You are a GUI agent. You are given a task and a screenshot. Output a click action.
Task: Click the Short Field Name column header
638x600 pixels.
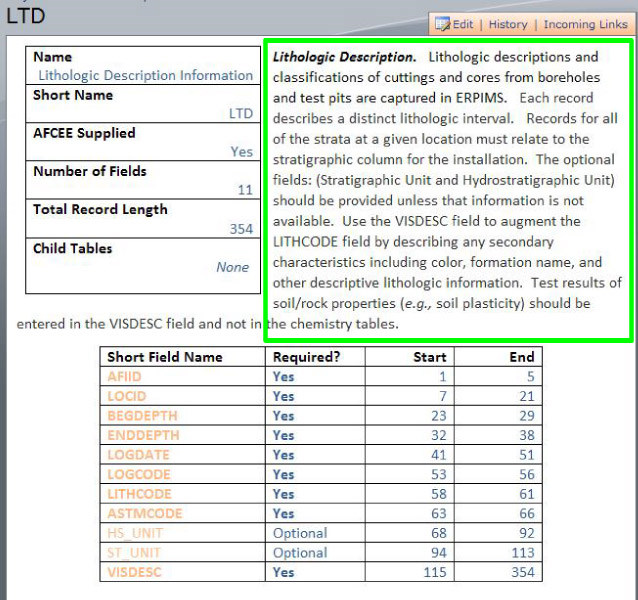[165, 357]
